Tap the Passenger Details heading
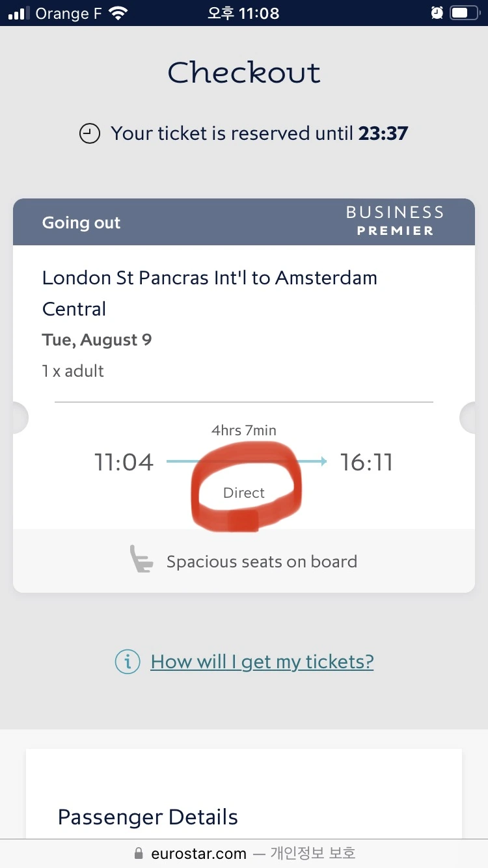The height and width of the screenshot is (868, 488). pyautogui.click(x=148, y=817)
